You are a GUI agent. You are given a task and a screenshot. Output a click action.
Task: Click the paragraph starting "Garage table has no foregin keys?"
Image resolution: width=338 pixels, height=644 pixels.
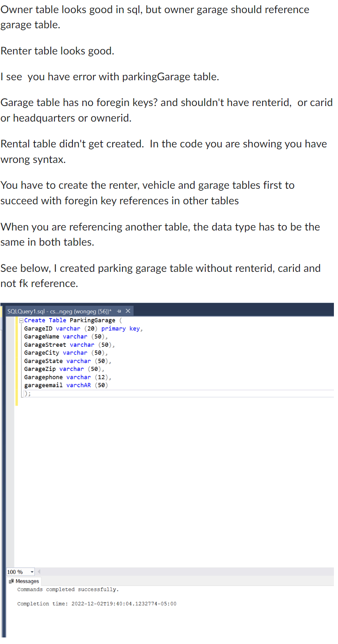(x=166, y=110)
